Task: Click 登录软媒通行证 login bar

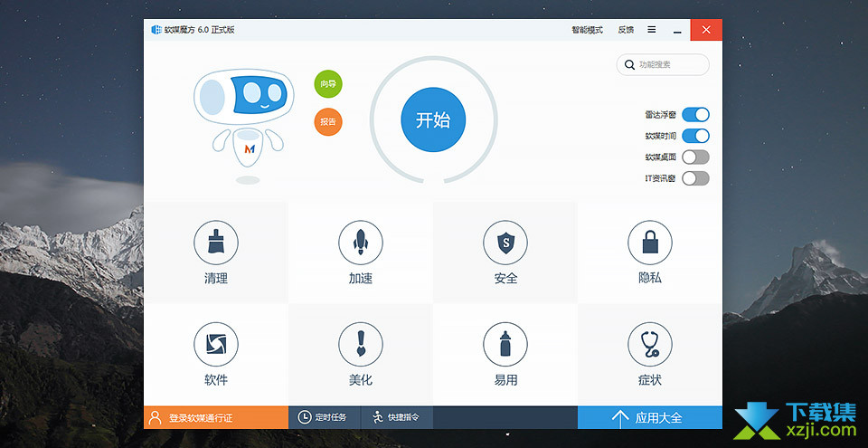Action: (216, 417)
